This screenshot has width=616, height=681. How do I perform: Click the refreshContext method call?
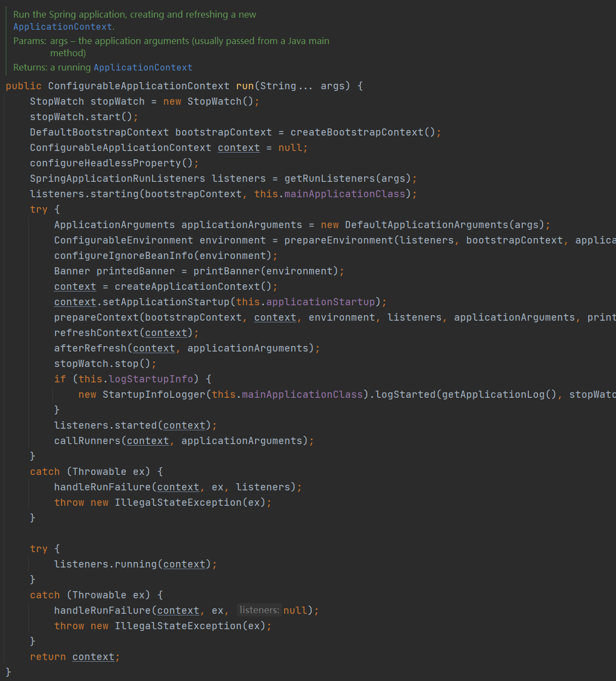pos(96,333)
